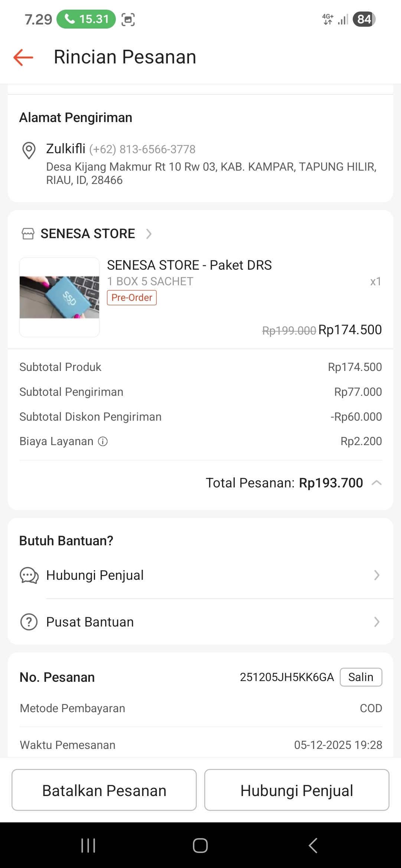
Task: Tap the chat bubble icon
Action: (29, 575)
